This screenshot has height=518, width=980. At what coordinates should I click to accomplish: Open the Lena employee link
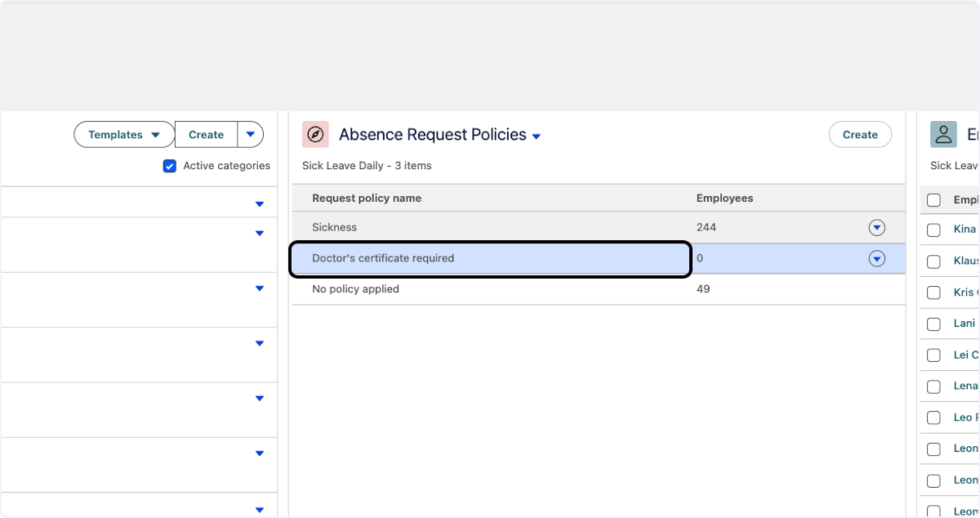tap(965, 386)
